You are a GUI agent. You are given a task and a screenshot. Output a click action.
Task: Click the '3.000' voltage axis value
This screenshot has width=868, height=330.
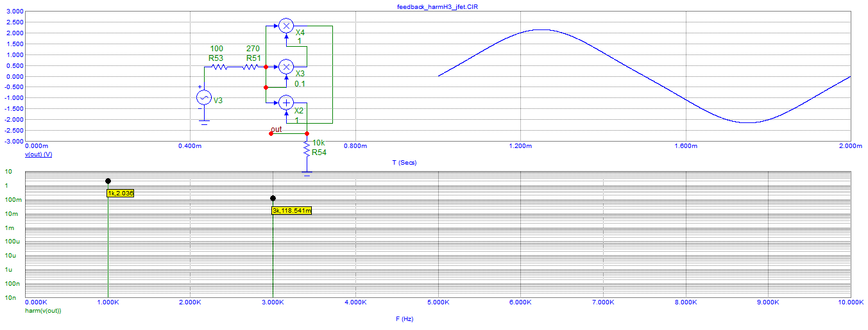[x=15, y=12]
